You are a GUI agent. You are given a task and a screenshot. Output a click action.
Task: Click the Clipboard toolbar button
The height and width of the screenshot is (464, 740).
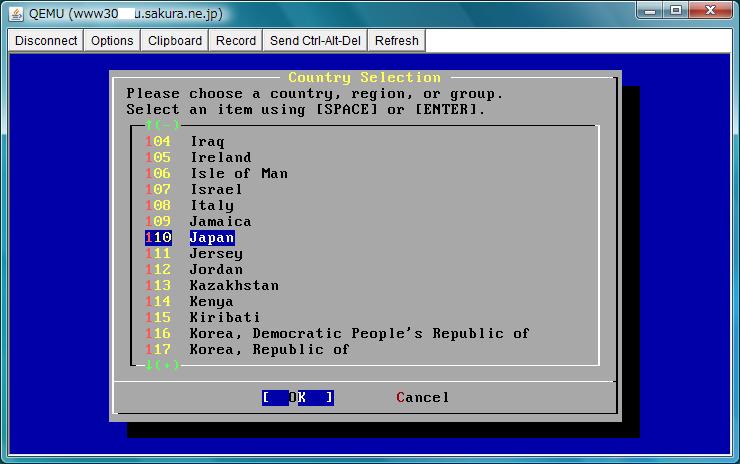[175, 41]
